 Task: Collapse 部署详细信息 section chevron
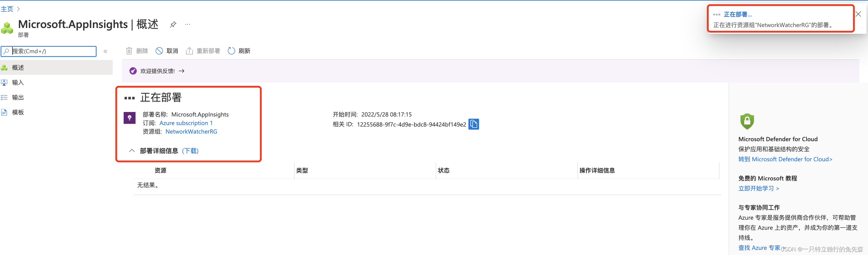pyautogui.click(x=132, y=151)
